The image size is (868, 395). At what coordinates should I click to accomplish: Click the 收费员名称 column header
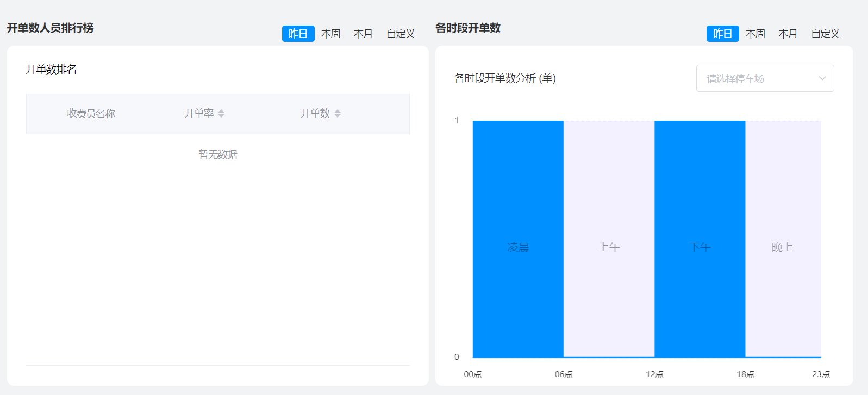pyautogui.click(x=91, y=113)
